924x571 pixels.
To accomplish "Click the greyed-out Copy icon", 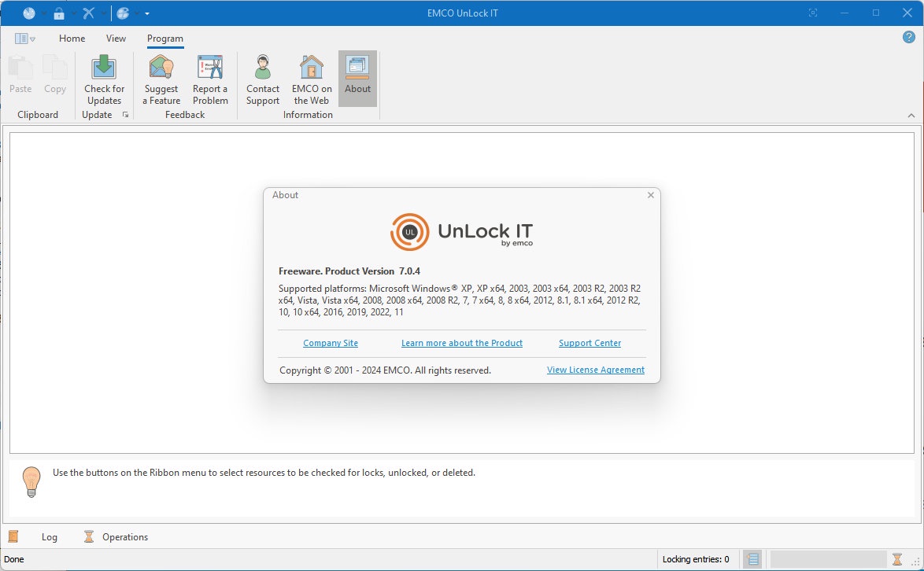I will [x=55, y=67].
